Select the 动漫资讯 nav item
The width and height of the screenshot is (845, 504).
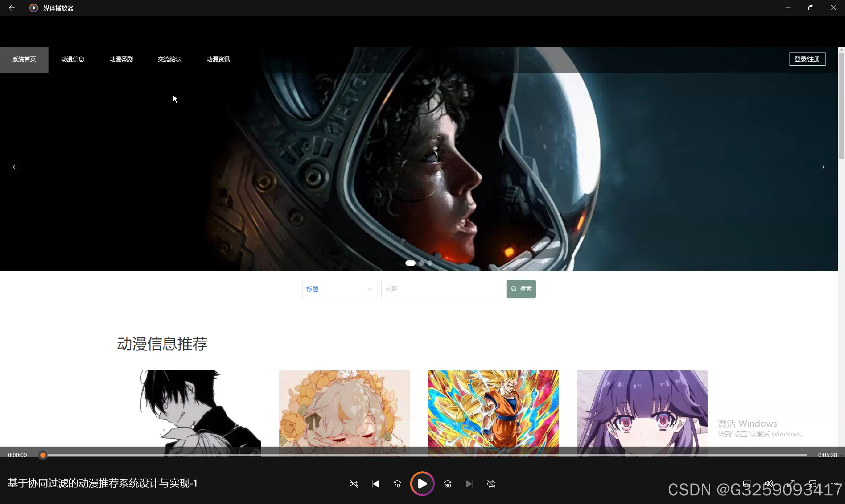click(x=219, y=59)
